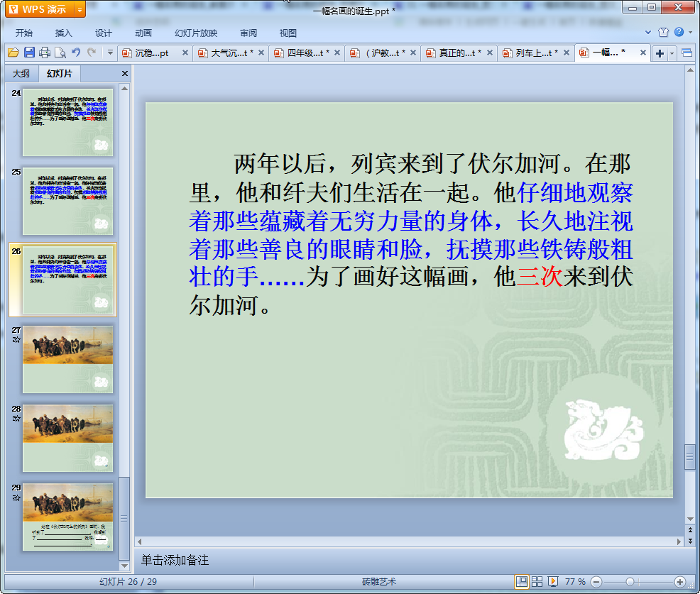
Task: Close the 列车上...t document tab
Action: pyautogui.click(x=566, y=53)
